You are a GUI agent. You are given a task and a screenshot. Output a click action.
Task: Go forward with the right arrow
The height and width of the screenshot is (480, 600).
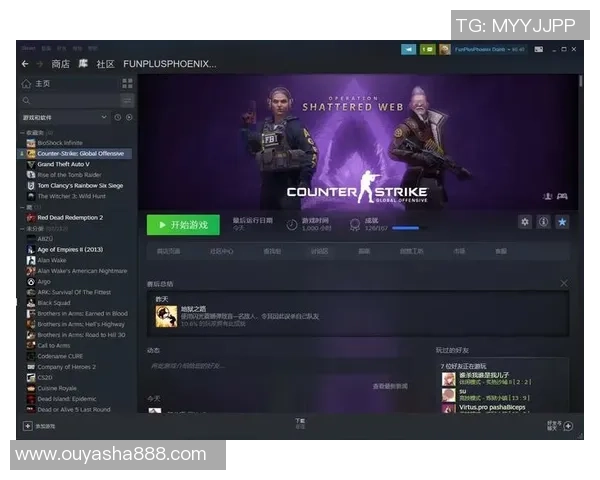click(x=39, y=64)
